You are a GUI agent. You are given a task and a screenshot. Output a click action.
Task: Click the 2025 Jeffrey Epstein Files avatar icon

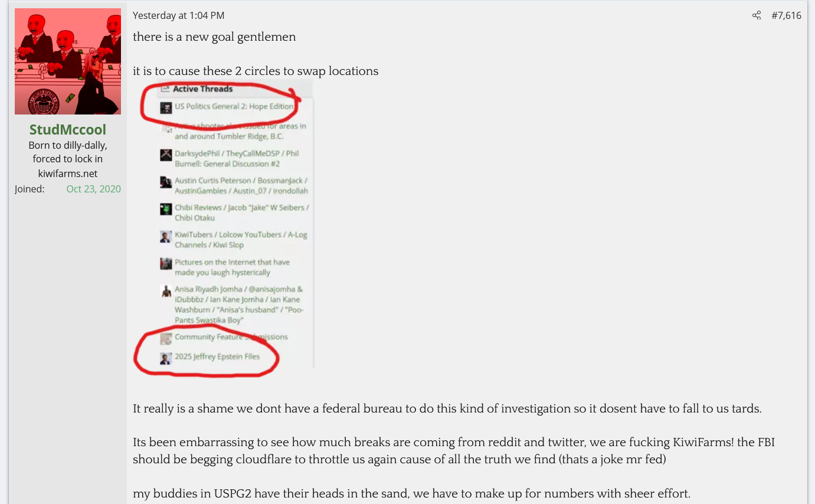pyautogui.click(x=166, y=358)
